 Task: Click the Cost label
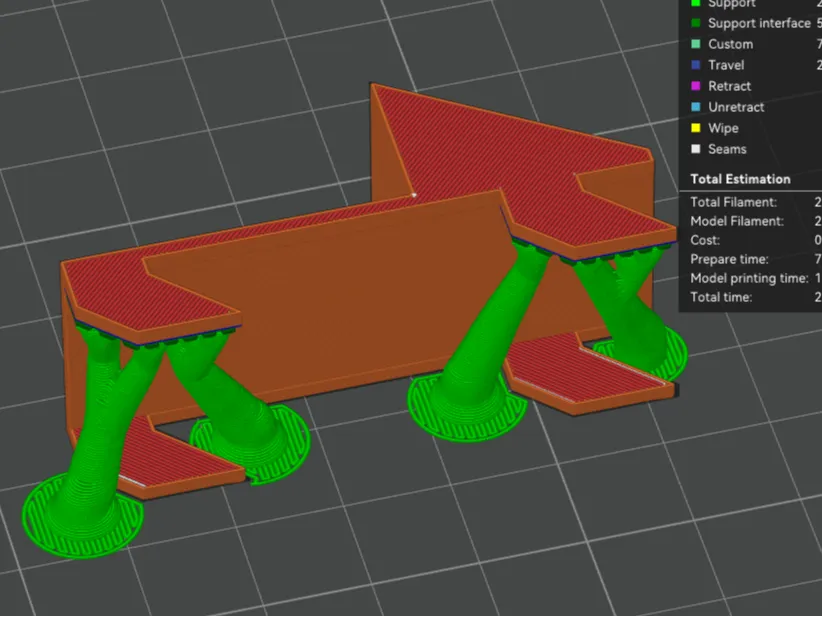pos(705,240)
